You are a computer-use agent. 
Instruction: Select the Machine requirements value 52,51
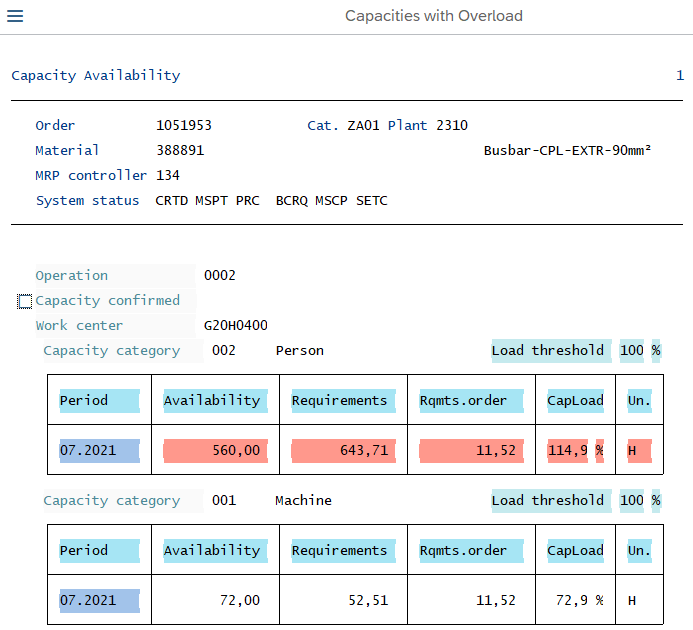point(367,601)
